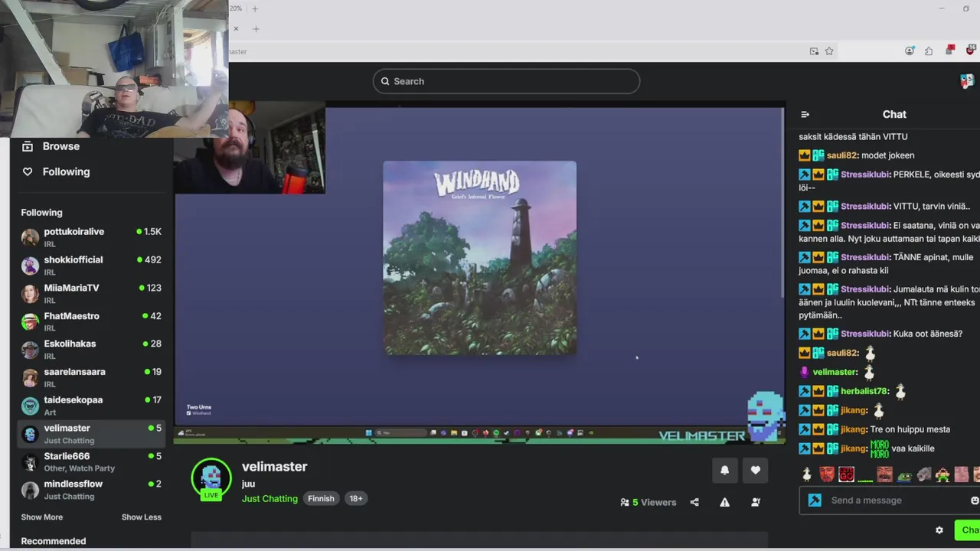Viewport: 980px width, 551px height.
Task: Click the picture-in-picture icon in address bar
Action: (x=814, y=51)
